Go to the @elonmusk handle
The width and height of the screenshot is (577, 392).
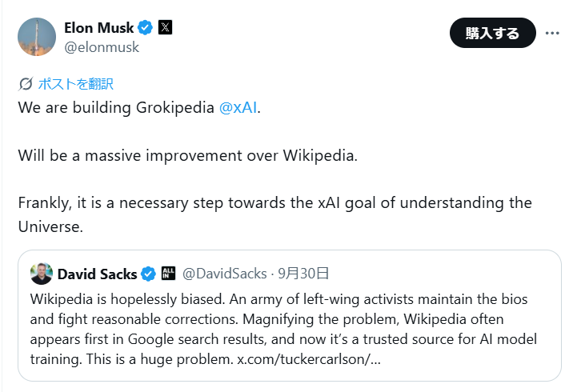102,47
